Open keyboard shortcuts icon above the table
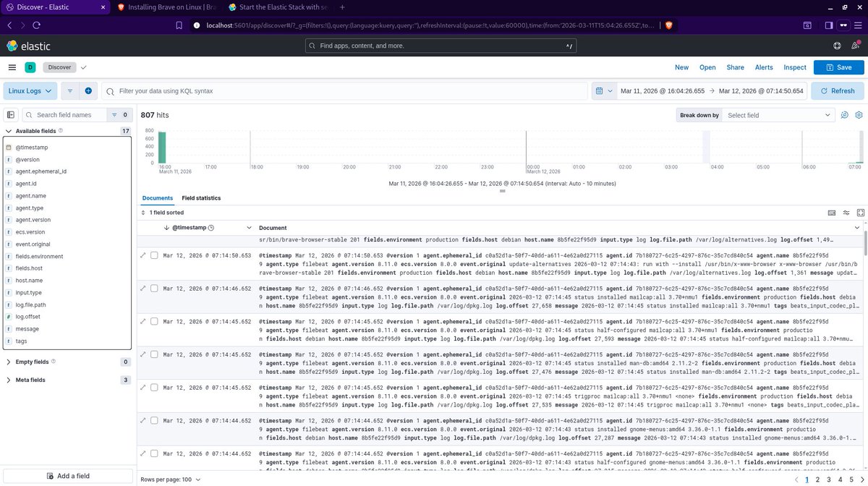868x486 pixels. coord(831,213)
